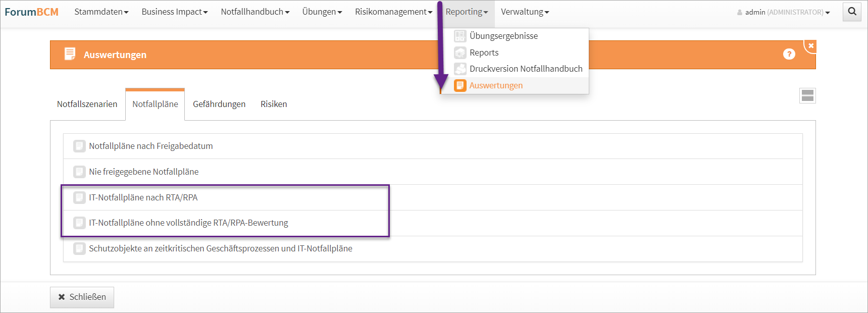Open the Risikomanagement menu
868x313 pixels.
(393, 12)
